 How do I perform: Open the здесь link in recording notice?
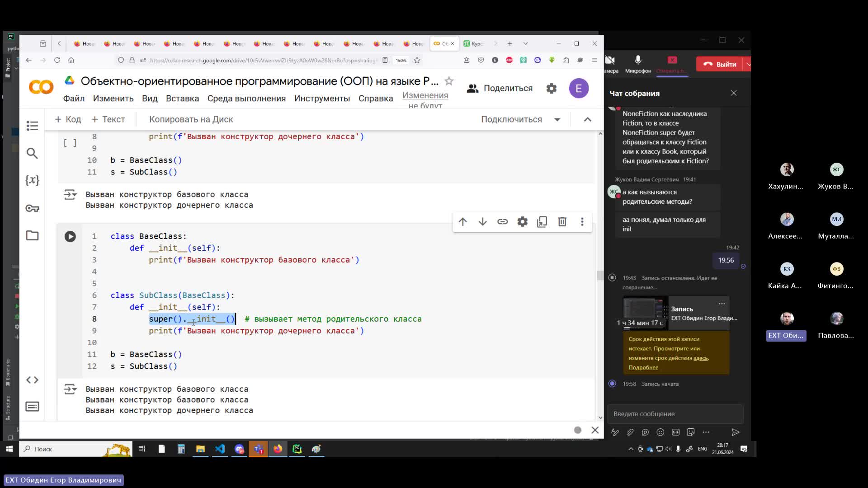coord(700,358)
